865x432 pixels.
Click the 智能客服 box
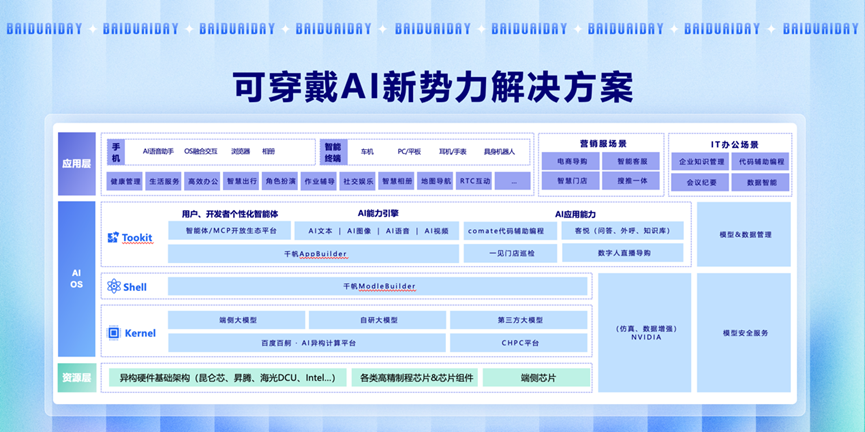coord(631,162)
